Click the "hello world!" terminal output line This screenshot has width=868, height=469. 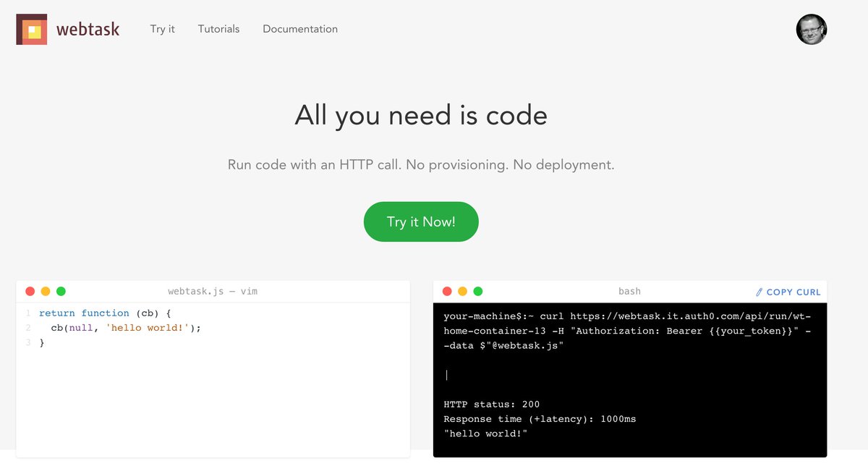[485, 433]
